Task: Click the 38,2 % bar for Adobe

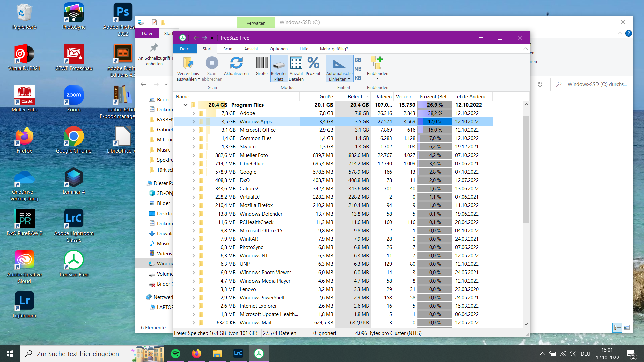Action: [435, 113]
